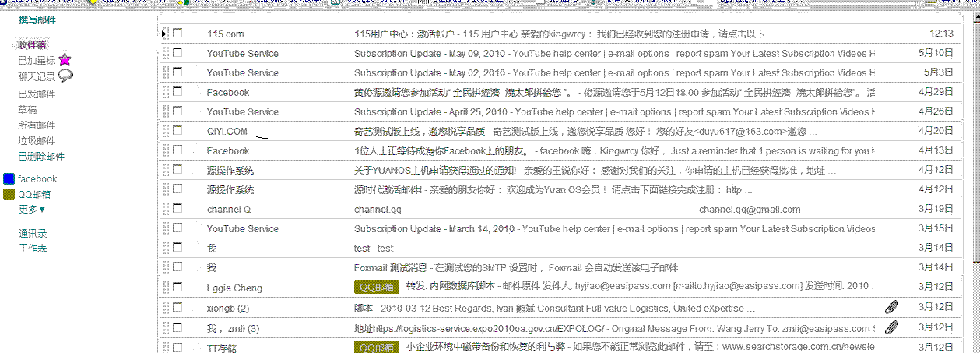Click the paperclip attachment icon on the xiongb row
Viewport: 980px width, 353px height.
pos(892,308)
